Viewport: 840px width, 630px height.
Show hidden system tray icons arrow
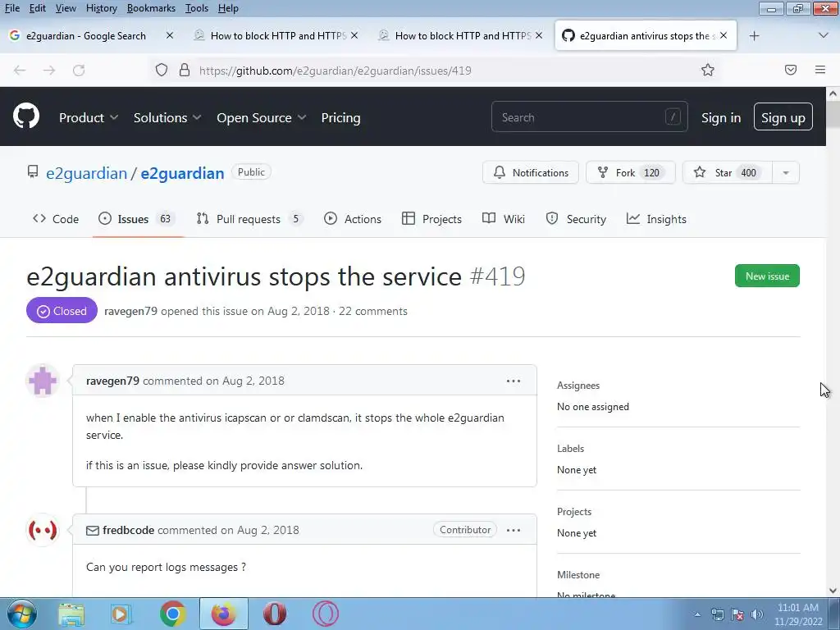click(697, 615)
